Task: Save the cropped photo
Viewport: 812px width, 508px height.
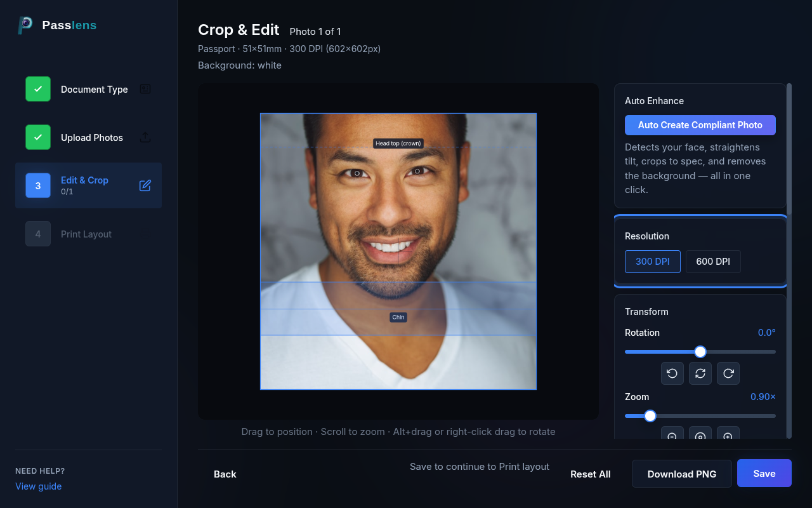Action: pos(764,473)
